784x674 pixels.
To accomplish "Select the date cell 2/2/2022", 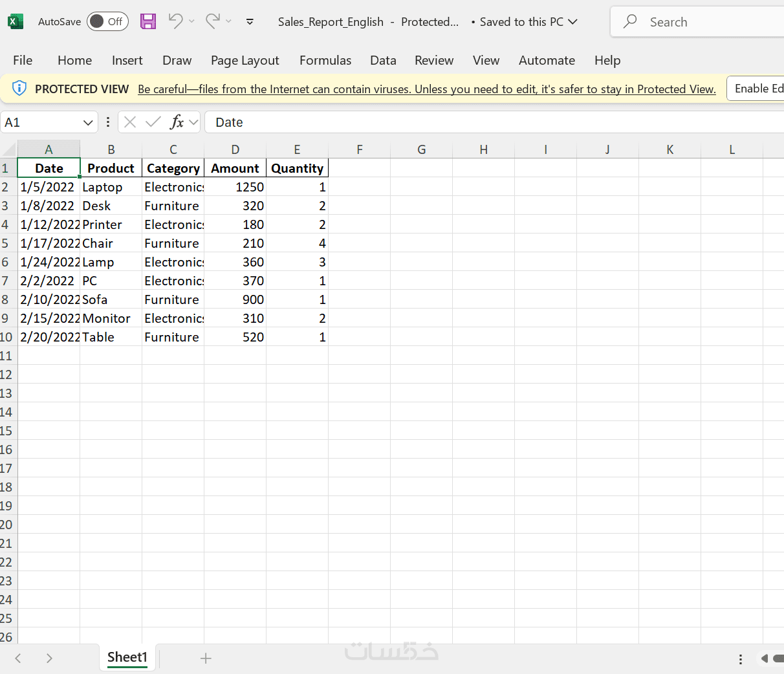I will click(x=49, y=281).
